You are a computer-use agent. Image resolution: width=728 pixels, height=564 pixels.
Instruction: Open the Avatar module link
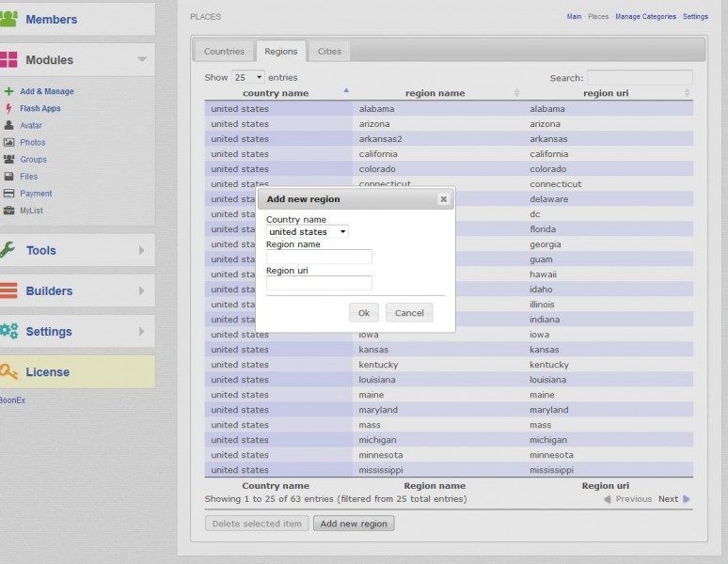click(31, 125)
